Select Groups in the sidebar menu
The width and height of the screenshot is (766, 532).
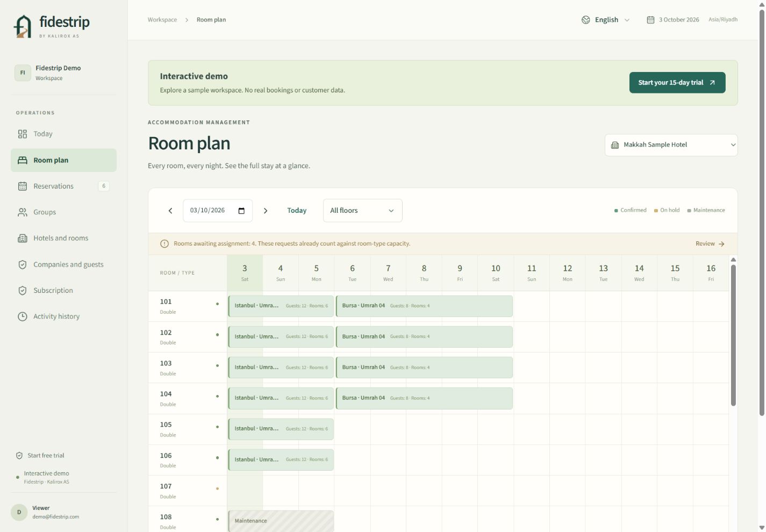point(63,212)
